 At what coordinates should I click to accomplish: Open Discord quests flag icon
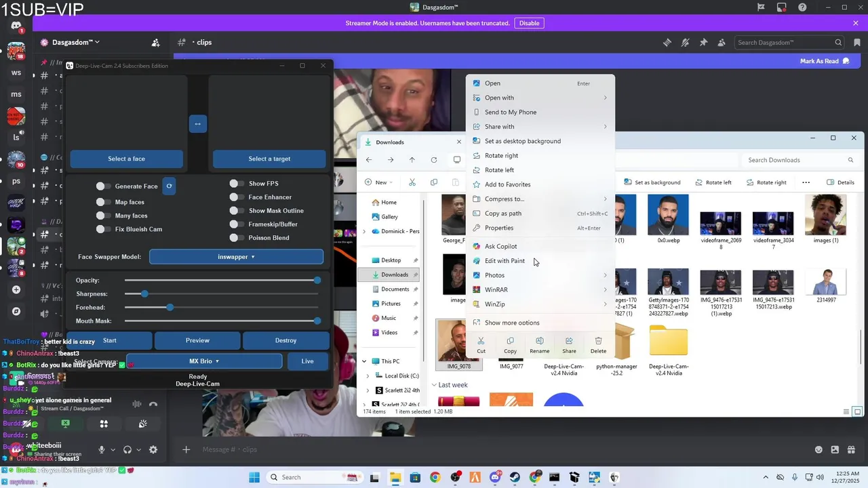762,7
